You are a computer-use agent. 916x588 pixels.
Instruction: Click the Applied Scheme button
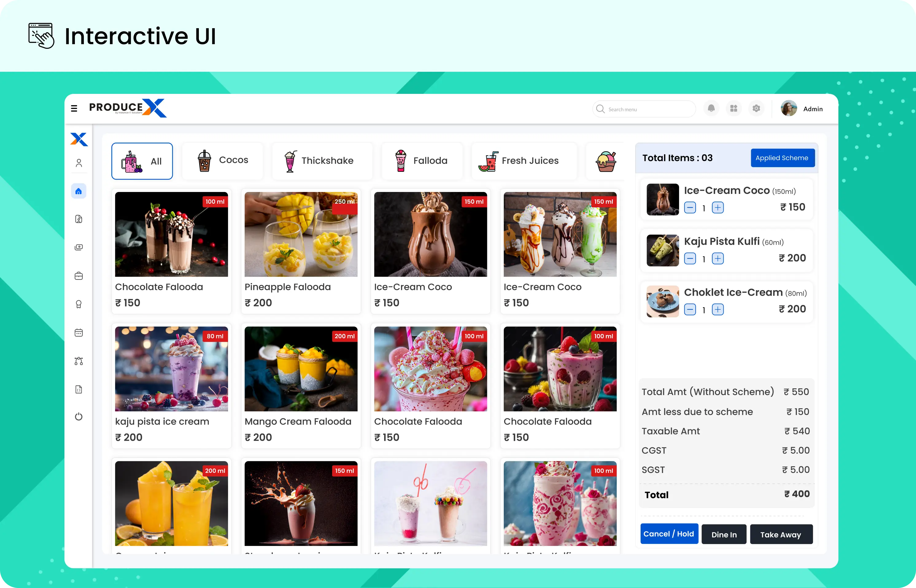782,158
